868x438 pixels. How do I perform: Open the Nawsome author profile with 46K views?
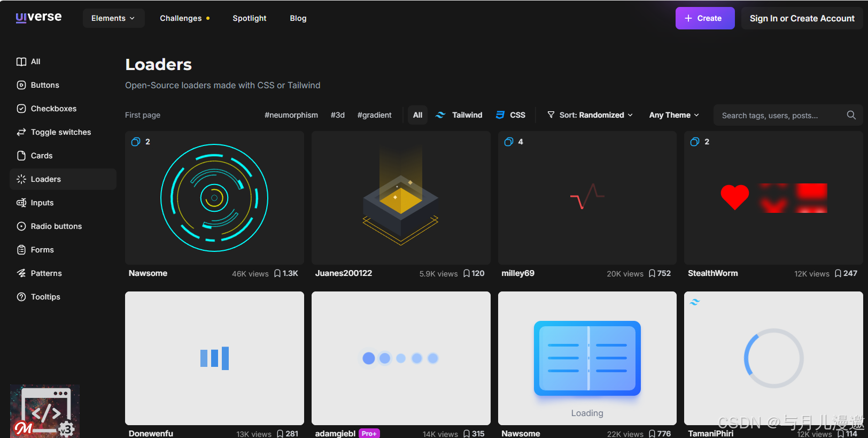[x=148, y=273]
